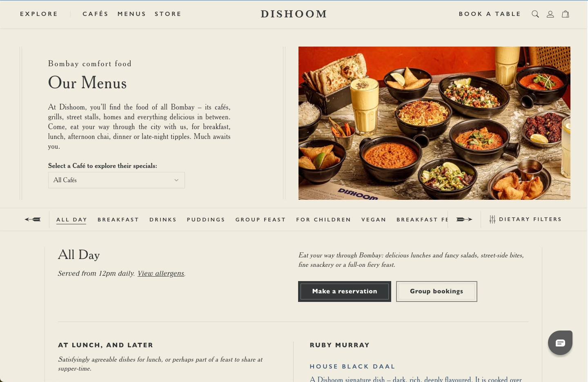Click the Dietary Filters sliders icon
The height and width of the screenshot is (382, 588).
[492, 219]
